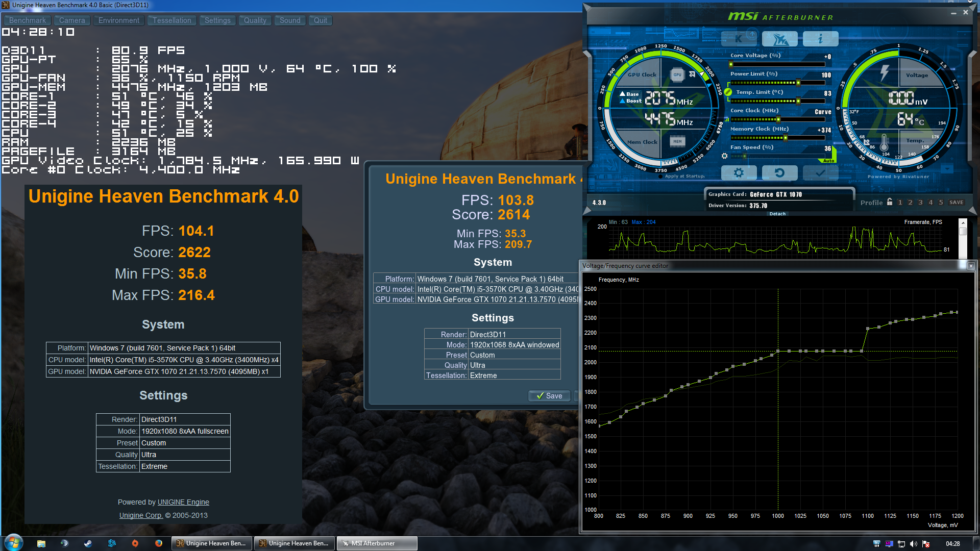980x551 pixels.
Task: Open the UNIGINE Engine link
Action: pos(183,502)
